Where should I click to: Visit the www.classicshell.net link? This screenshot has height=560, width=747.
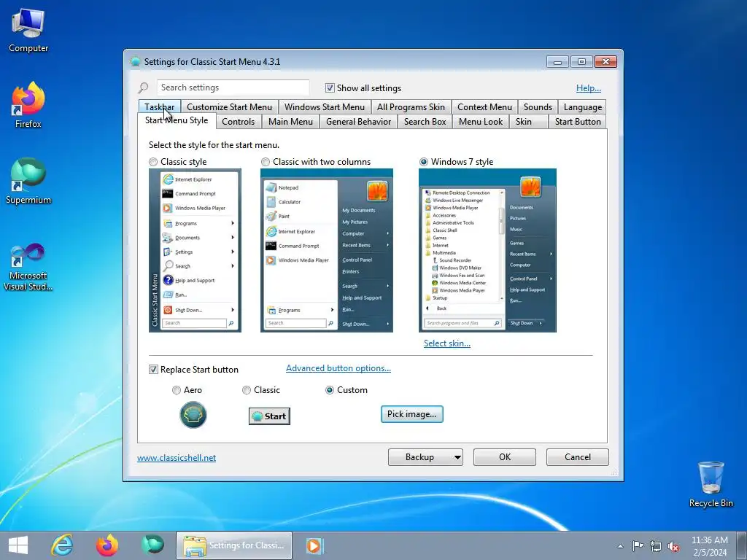point(177,458)
